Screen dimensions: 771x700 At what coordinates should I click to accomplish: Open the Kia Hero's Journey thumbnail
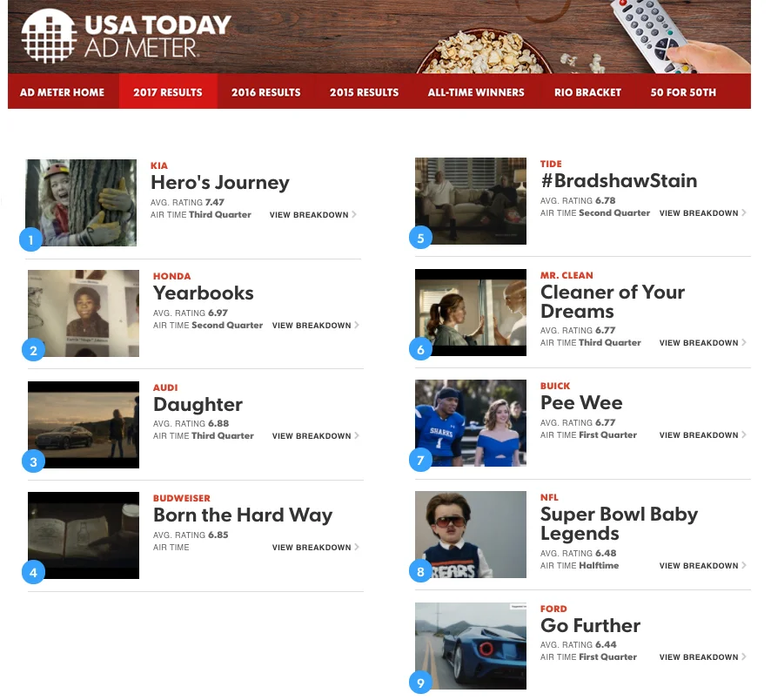click(81, 203)
